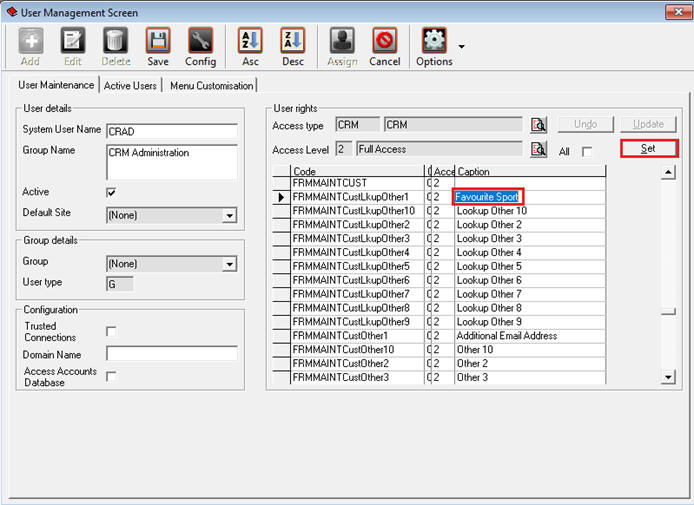Click the Delete trash can icon

(115, 41)
